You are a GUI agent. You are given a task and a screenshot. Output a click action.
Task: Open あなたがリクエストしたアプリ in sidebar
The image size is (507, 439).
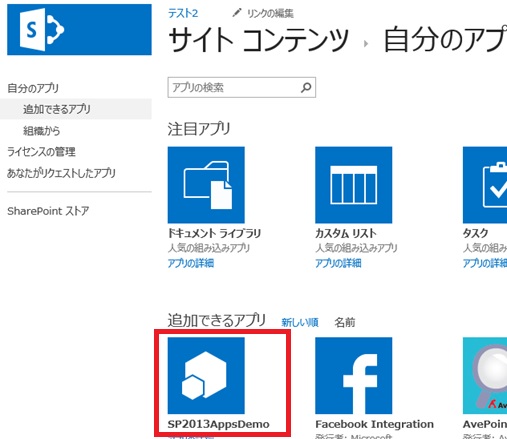click(x=61, y=173)
